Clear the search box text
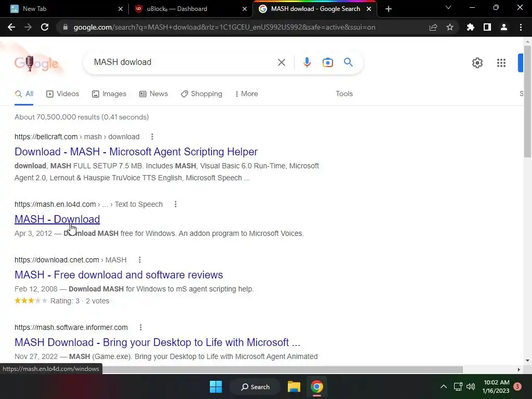This screenshot has width=532, height=399. tap(281, 62)
